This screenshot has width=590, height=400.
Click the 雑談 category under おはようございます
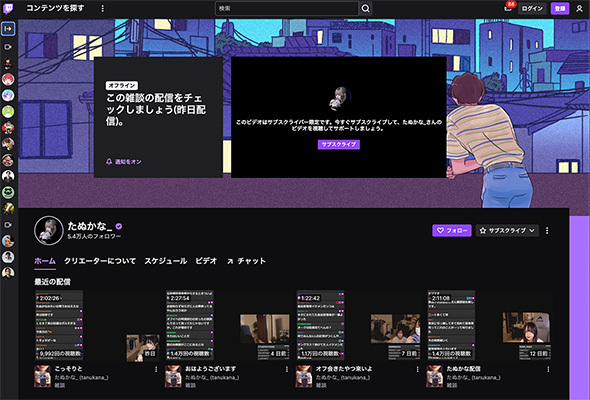pyautogui.click(x=190, y=385)
